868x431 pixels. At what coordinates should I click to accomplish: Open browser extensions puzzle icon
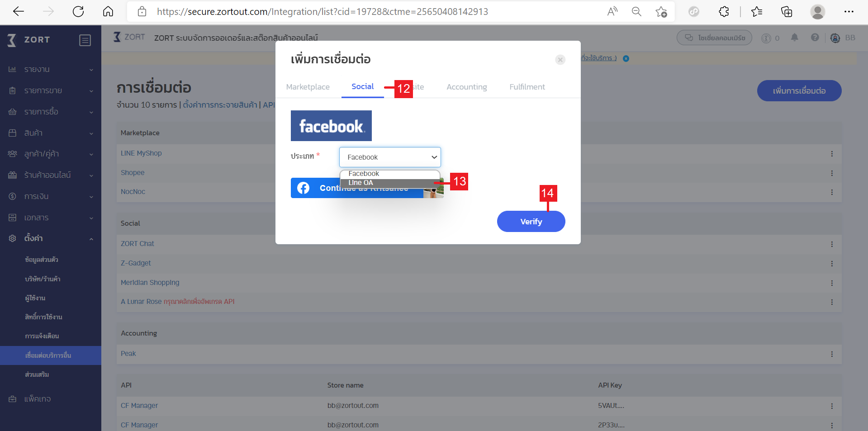(x=724, y=12)
